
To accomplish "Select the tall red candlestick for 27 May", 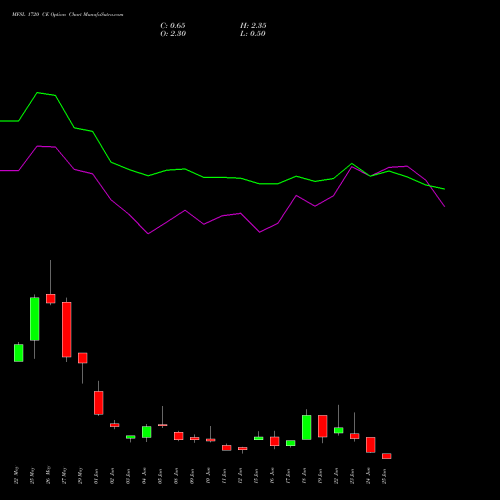I will (67, 329).
